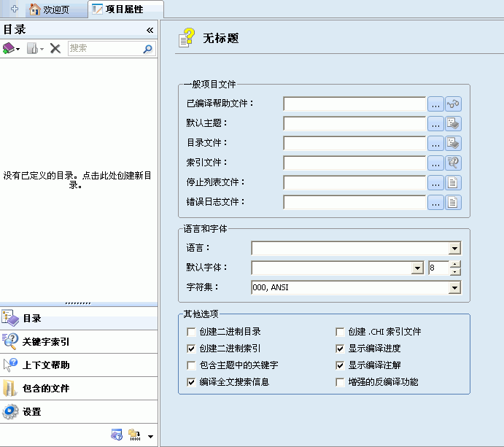Image resolution: width=504 pixels, height=447 pixels.
Task: Click the add new tab plus icon
Action: click(x=14, y=9)
